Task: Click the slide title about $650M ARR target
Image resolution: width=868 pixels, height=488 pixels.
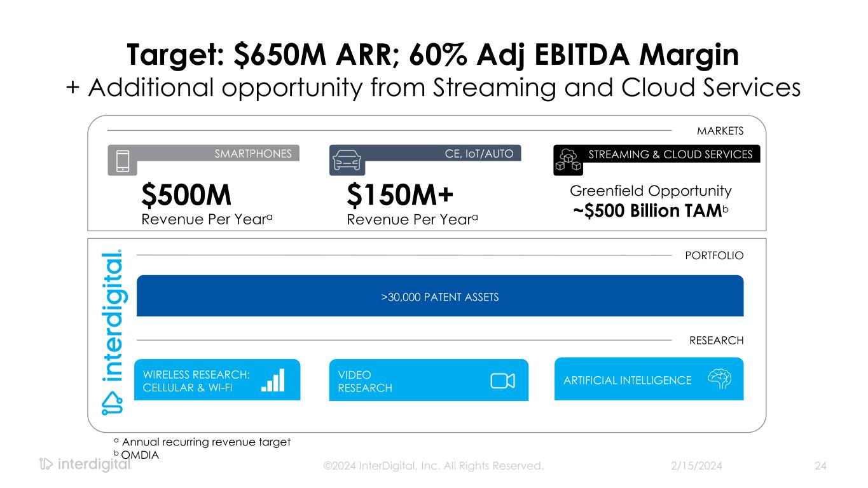Action: pos(433,56)
